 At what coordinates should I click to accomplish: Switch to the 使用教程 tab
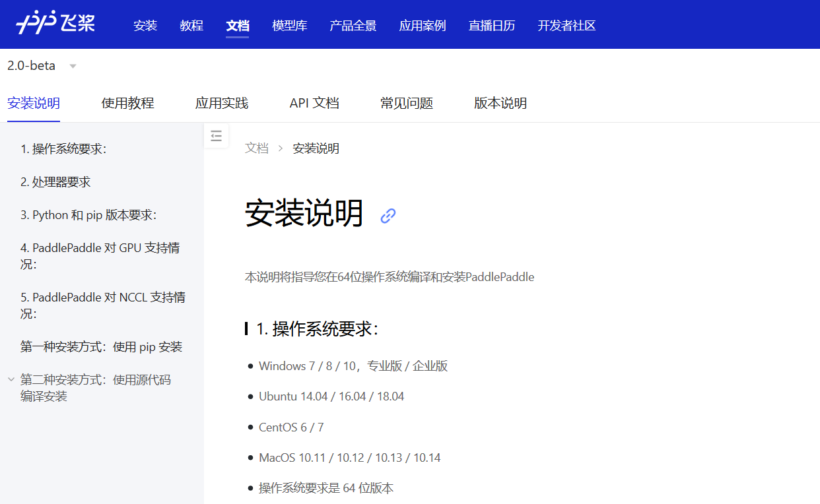tap(127, 103)
